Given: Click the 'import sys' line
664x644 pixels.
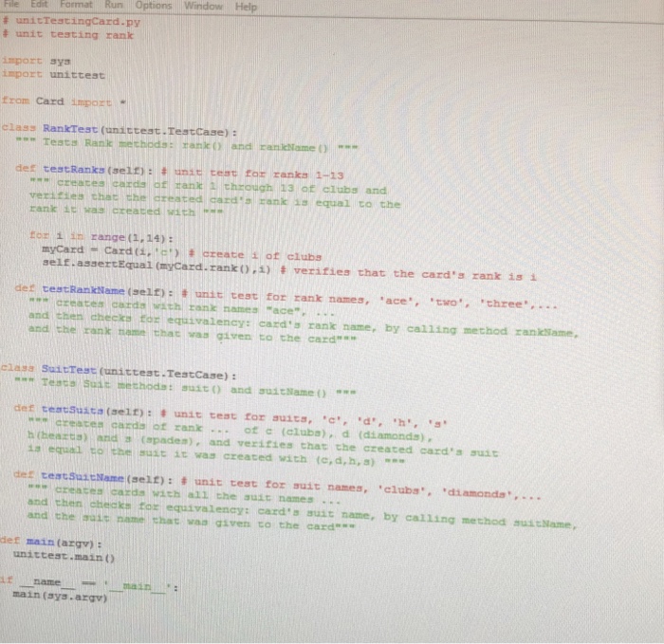Looking at the screenshot, I should tap(36, 62).
